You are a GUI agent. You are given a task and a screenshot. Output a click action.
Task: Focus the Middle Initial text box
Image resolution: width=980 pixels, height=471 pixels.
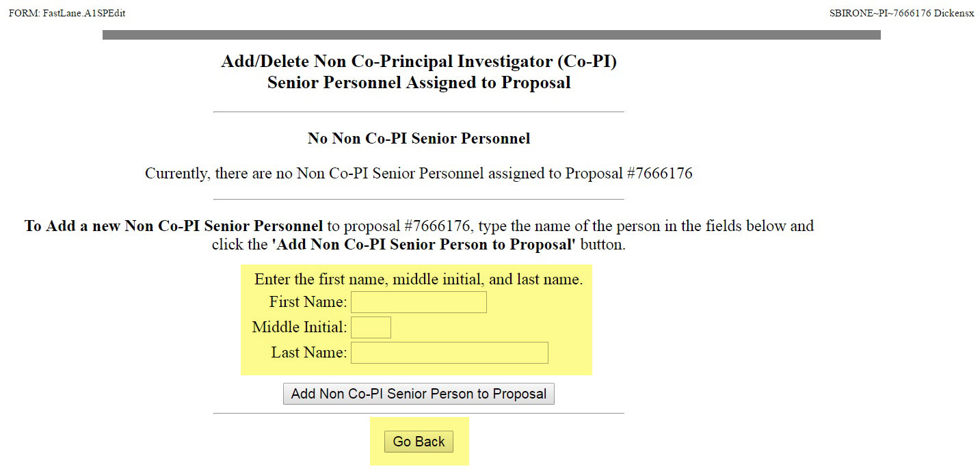371,327
